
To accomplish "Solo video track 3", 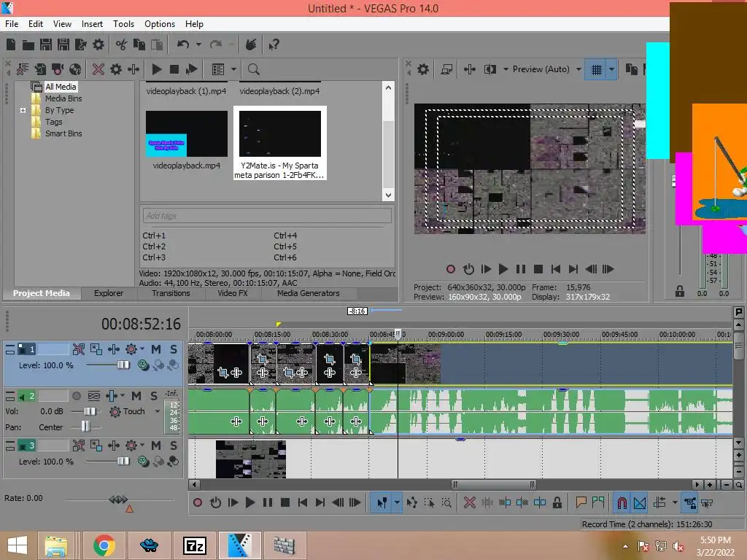I will pyautogui.click(x=174, y=446).
